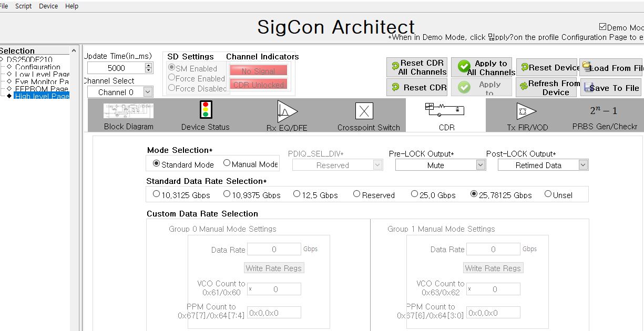Click Group 0 Write Rate Regs button

coord(274,268)
